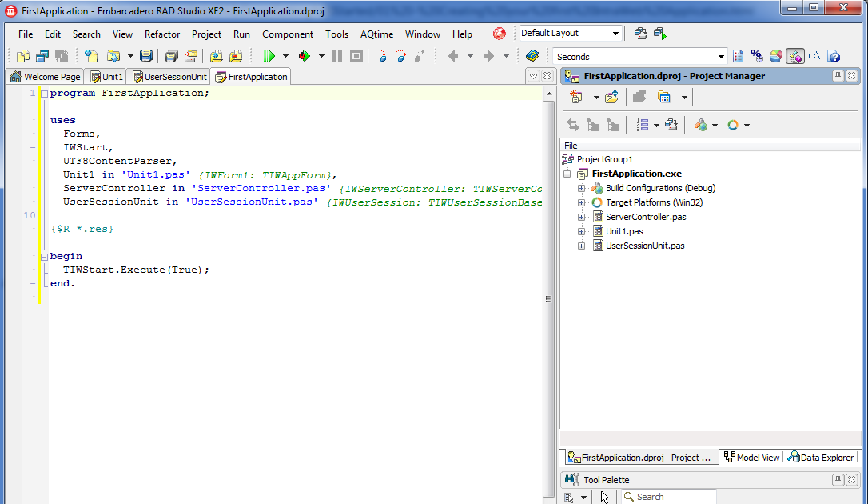Click the File column header in Project Manager
Image resolution: width=868 pixels, height=504 pixels.
coord(711,146)
